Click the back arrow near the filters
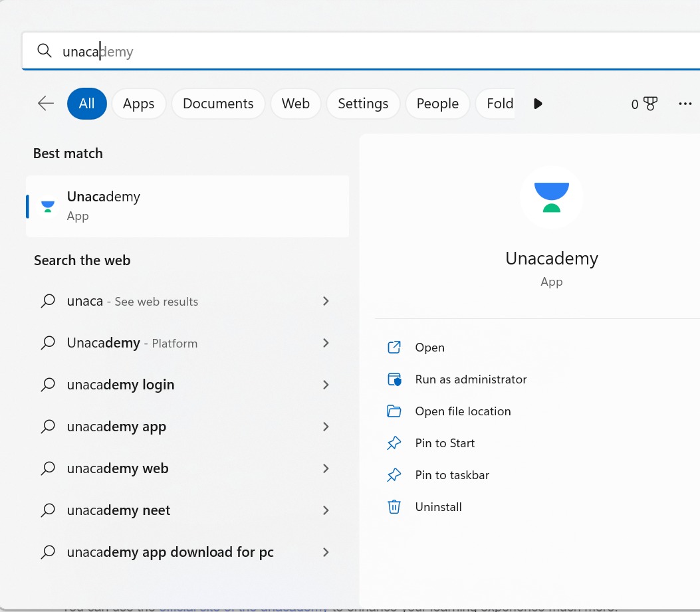 point(45,104)
